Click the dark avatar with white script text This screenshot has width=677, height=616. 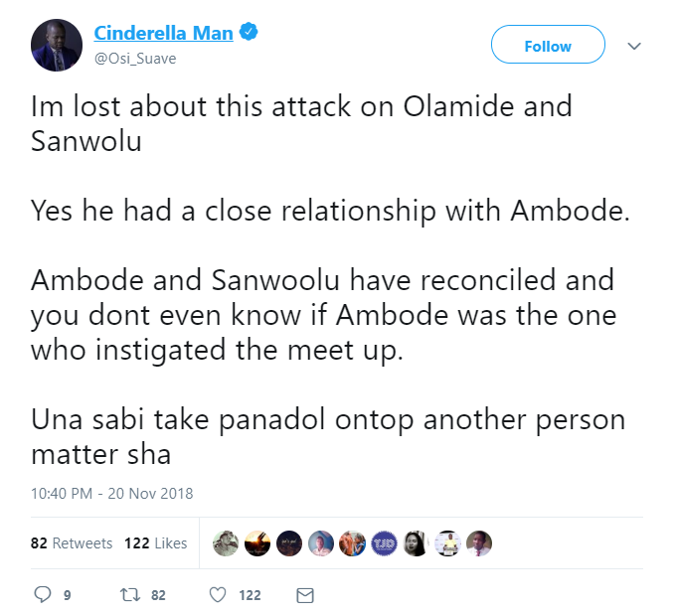click(x=288, y=543)
